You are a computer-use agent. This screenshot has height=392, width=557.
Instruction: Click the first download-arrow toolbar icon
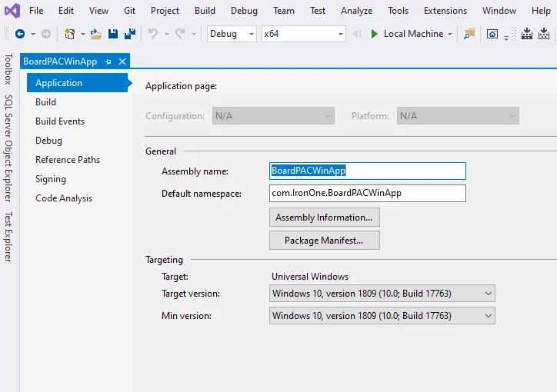527,34
